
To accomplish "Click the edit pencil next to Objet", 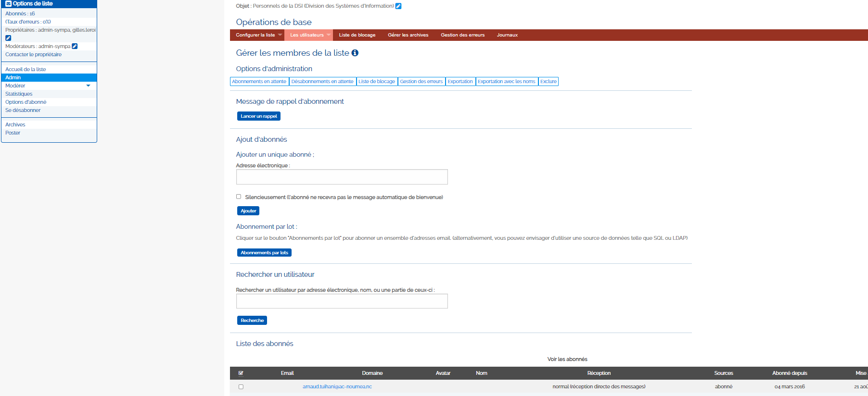I will point(398,6).
